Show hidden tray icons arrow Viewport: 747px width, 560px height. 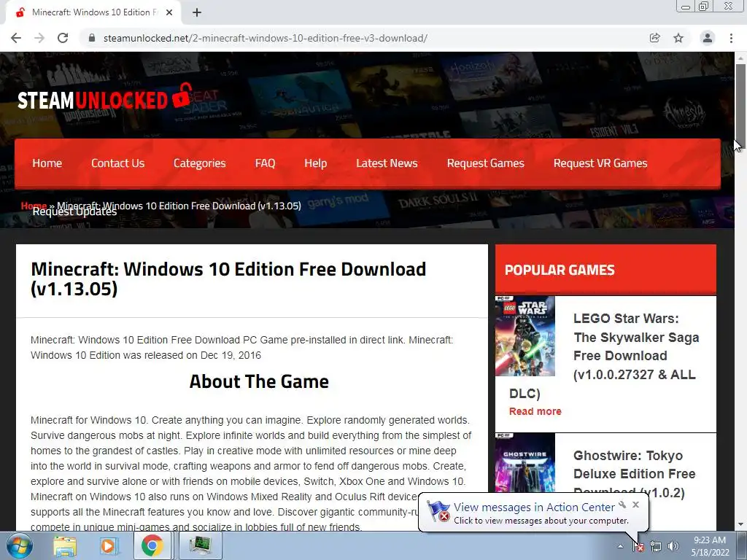click(620, 546)
